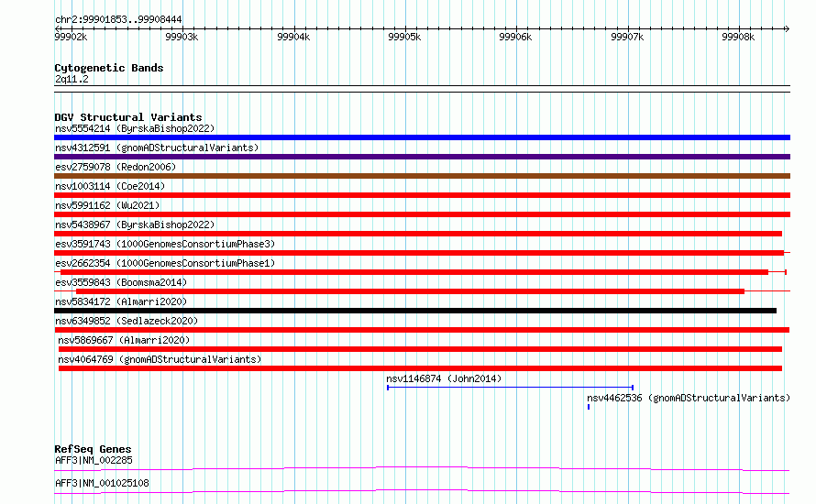Select the 2q11.2 cytogenetic band label
The height and width of the screenshot is (504, 816).
click(72, 79)
